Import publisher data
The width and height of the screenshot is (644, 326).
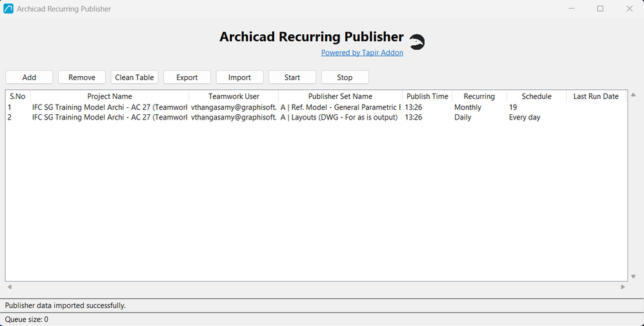click(x=239, y=77)
